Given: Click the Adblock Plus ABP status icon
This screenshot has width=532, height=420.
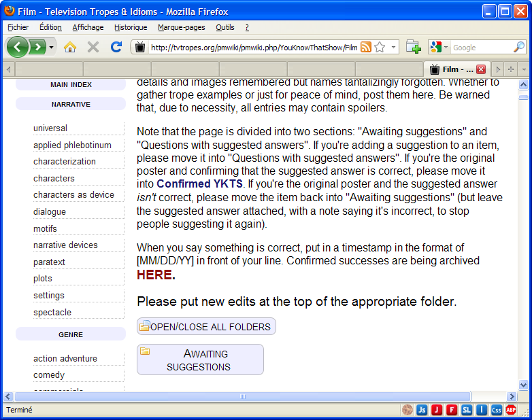Looking at the screenshot, I should pos(511,410).
